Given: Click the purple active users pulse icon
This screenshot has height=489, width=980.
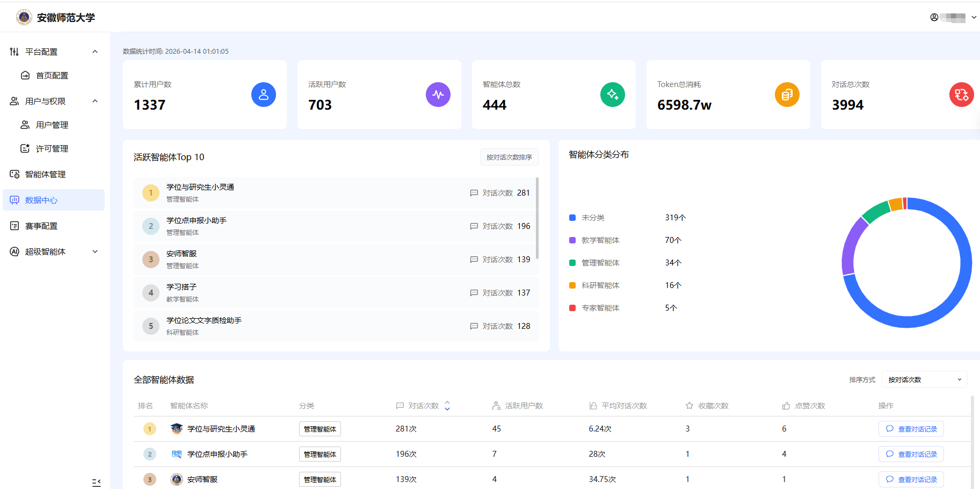Looking at the screenshot, I should [438, 95].
